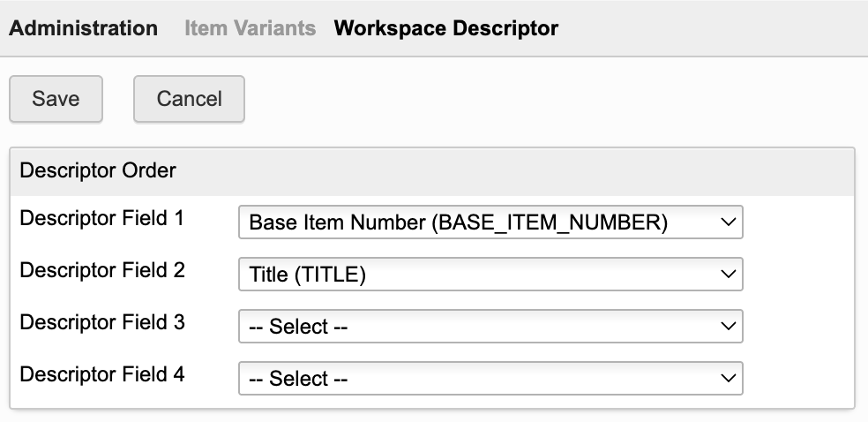Open the Descriptor Field 3 combo box
The width and height of the screenshot is (868, 422).
[490, 327]
